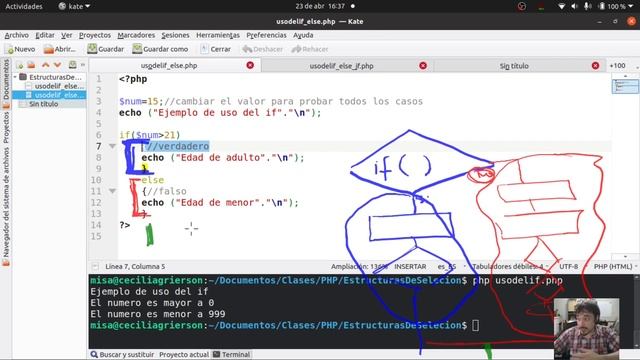Click the volume speaker icon in top bar
The image size is (640, 360).
coord(574,7)
